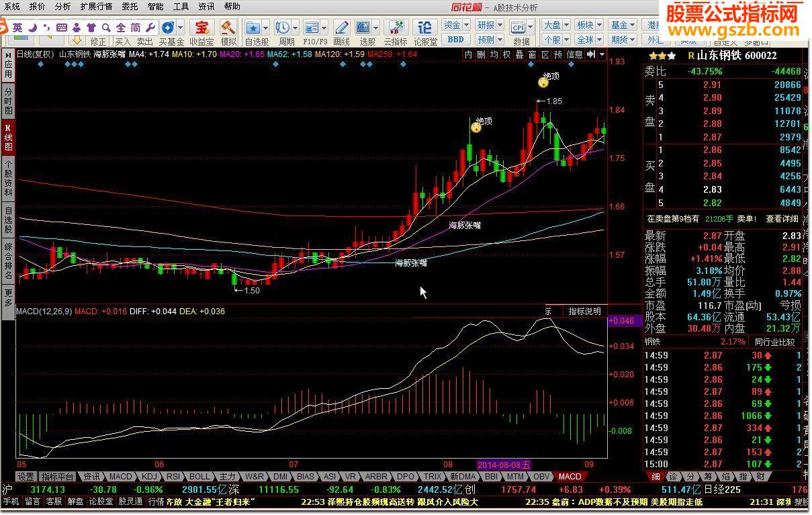Click the 指标说明 button

coord(585,312)
